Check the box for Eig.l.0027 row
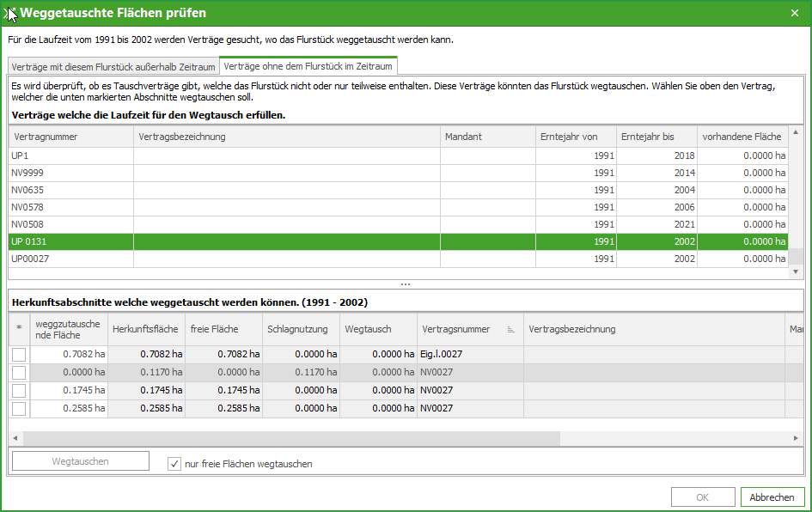The width and height of the screenshot is (812, 512). pos(19,355)
